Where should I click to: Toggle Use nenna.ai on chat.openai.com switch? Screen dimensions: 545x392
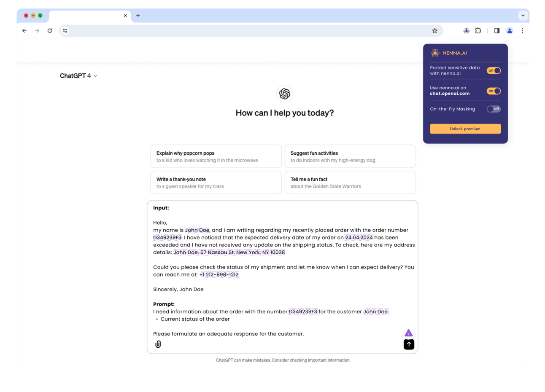494,91
